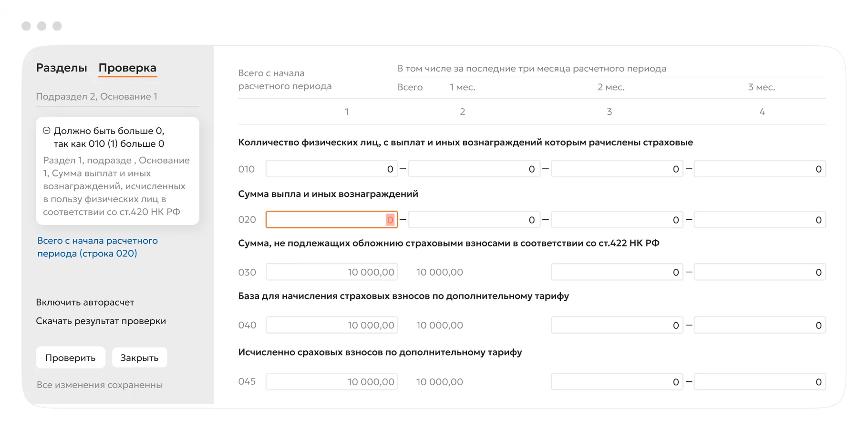
Task: Click heading 'База для начисления страховых взносов'
Action: coord(403,296)
